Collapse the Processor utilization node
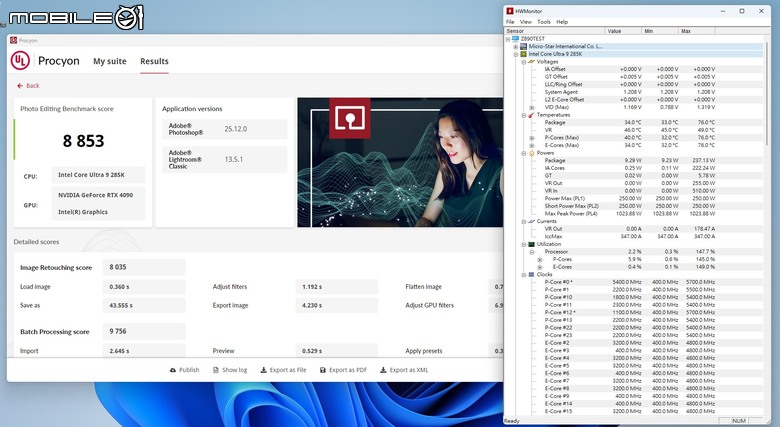The width and height of the screenshot is (780, 427). coord(532,252)
